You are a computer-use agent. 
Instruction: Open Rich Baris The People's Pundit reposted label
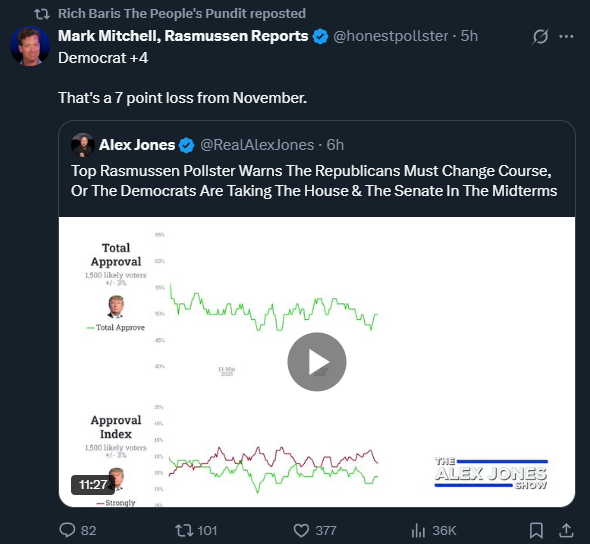pyautogui.click(x=182, y=14)
